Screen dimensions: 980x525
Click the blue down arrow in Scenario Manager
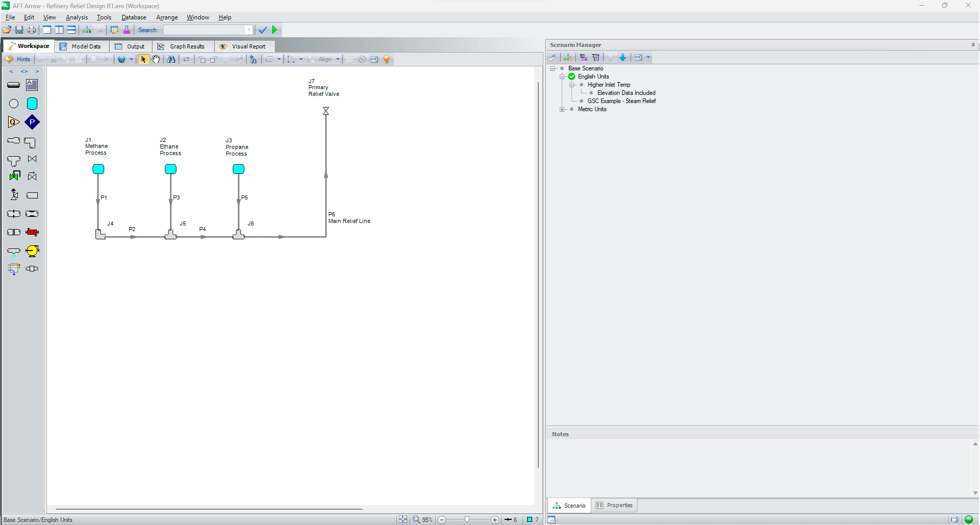[623, 58]
